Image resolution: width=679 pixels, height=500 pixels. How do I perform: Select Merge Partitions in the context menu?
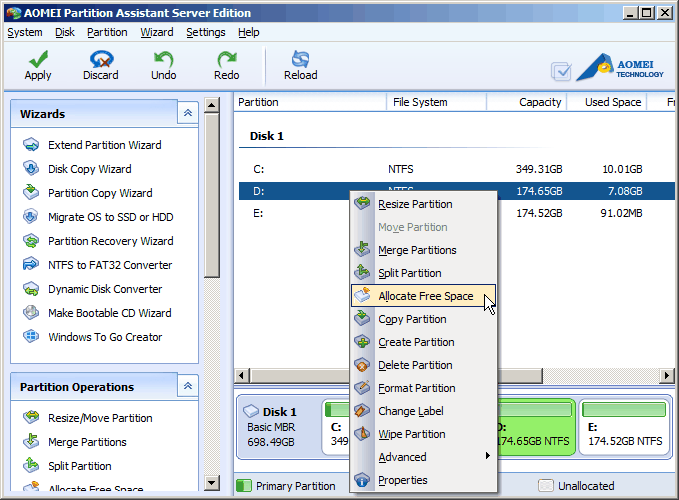[424, 250]
